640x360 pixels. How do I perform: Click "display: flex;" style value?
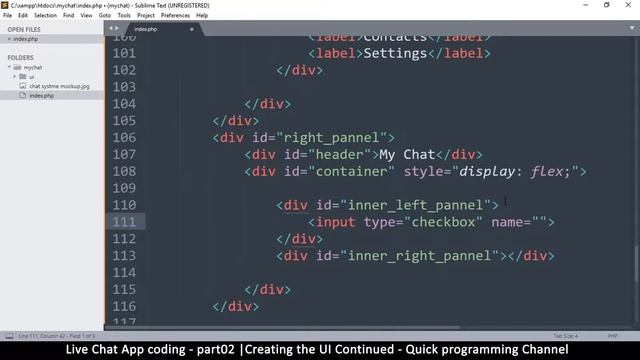point(515,171)
